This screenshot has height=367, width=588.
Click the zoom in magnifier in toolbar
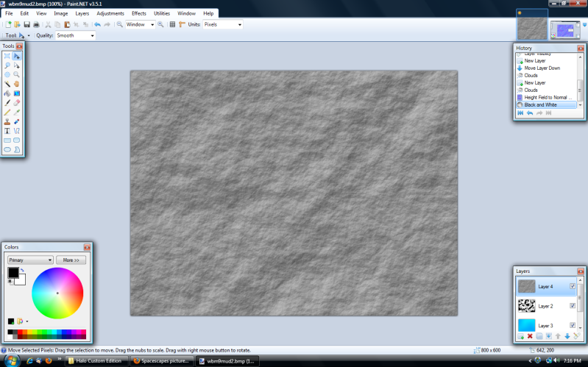pos(160,24)
